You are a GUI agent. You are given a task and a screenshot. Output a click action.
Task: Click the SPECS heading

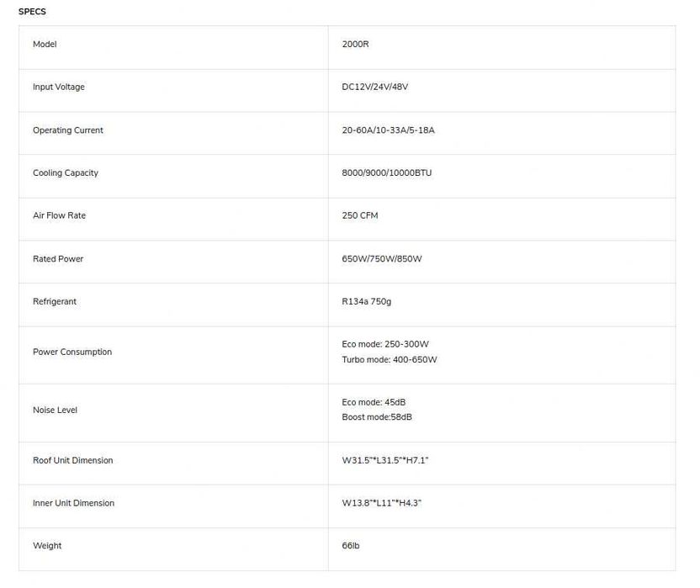point(32,12)
